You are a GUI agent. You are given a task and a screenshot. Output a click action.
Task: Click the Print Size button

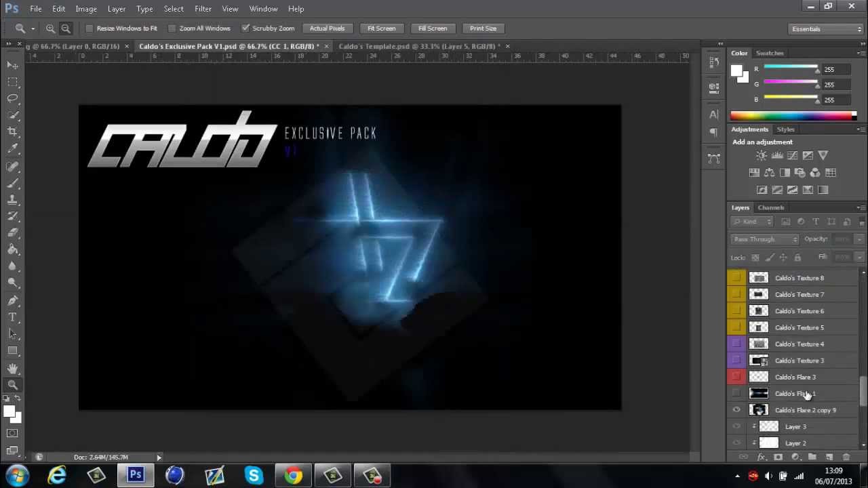(x=483, y=28)
